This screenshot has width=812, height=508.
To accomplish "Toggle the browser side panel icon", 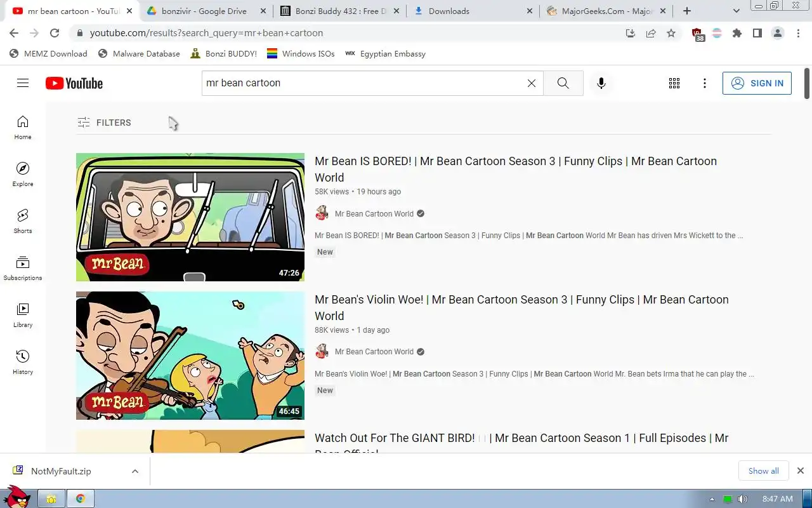I will click(x=757, y=33).
